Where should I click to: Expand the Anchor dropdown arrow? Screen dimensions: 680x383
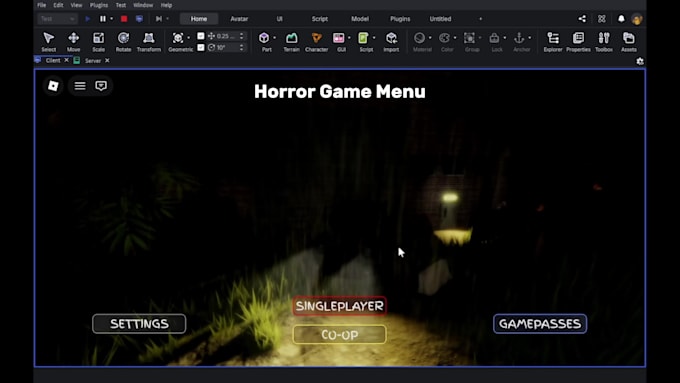point(530,38)
